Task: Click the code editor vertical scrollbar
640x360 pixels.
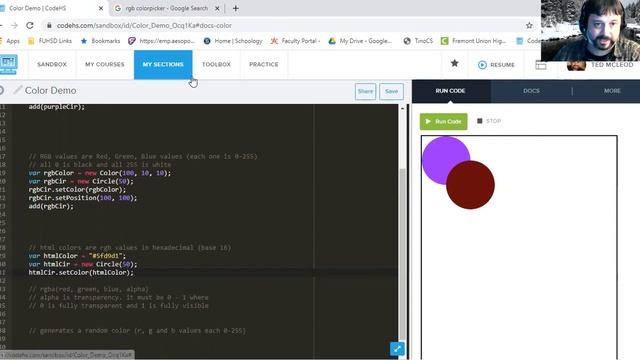Action: 402,253
